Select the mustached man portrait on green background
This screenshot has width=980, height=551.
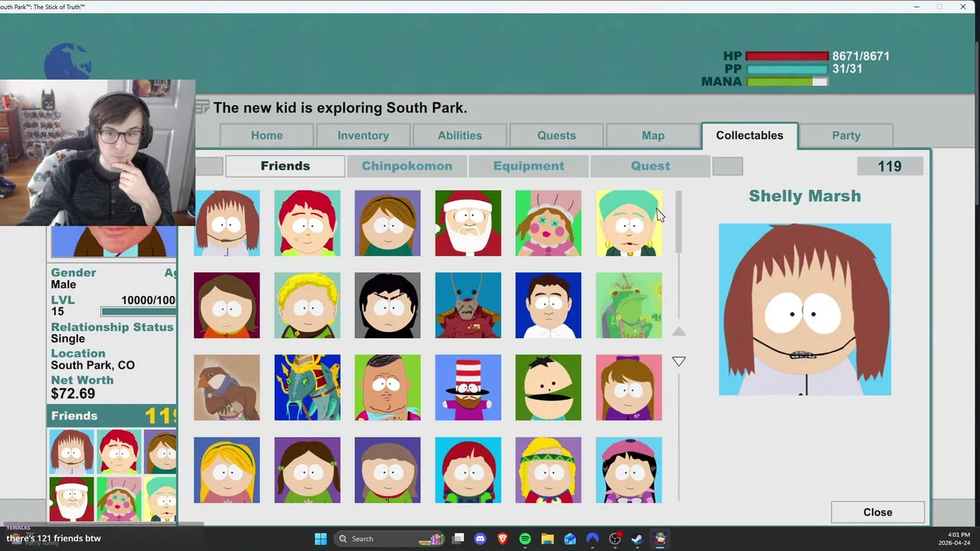click(x=548, y=387)
